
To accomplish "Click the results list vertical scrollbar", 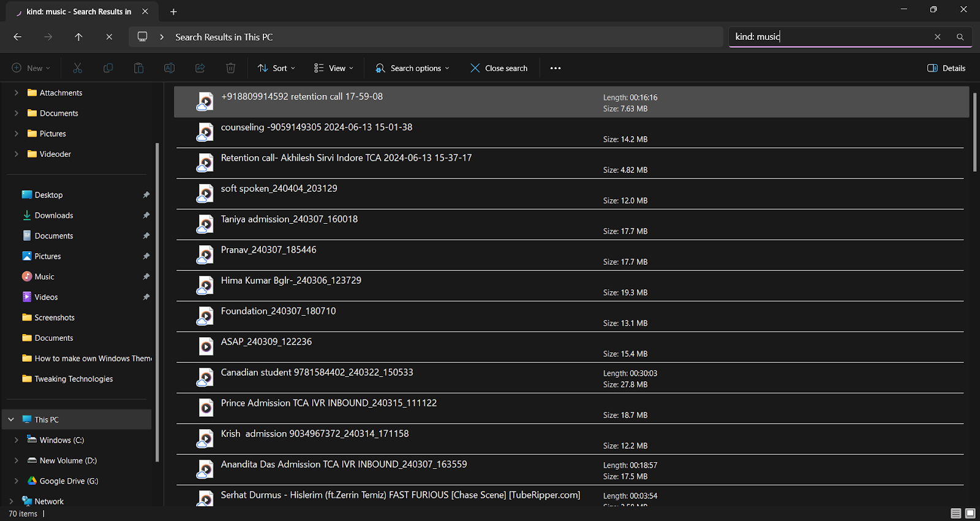I will [x=974, y=132].
